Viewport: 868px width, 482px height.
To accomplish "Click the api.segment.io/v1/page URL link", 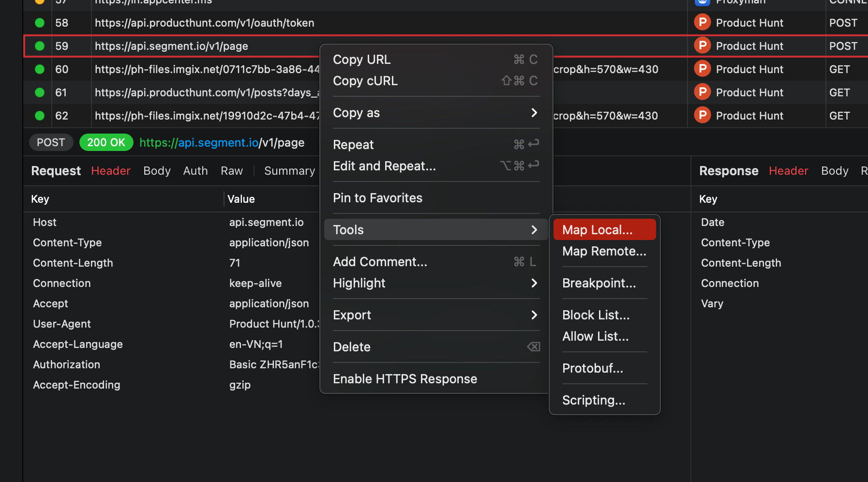I will 222,143.
